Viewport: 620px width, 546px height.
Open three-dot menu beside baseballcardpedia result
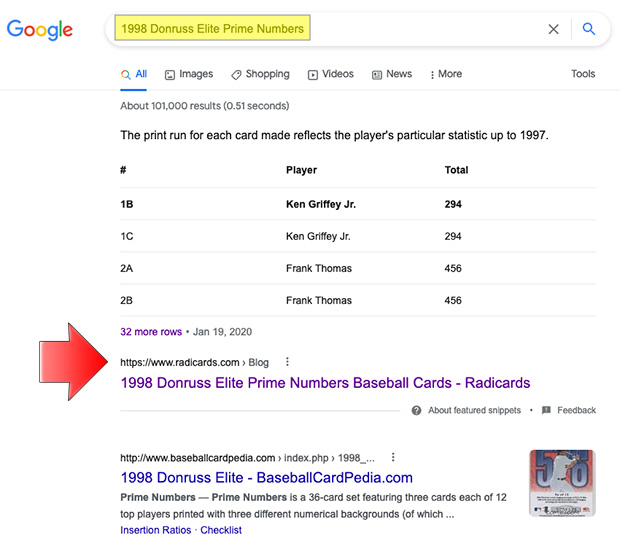click(393, 457)
